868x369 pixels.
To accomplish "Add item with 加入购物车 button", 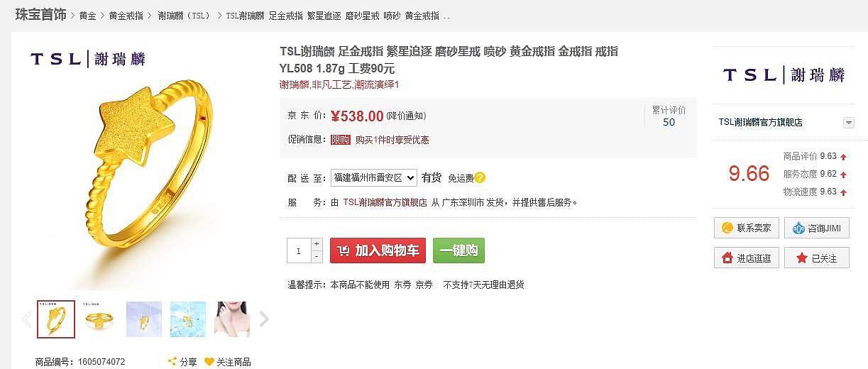I will click(x=378, y=250).
